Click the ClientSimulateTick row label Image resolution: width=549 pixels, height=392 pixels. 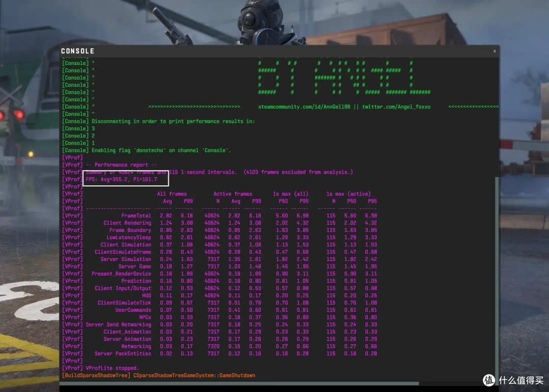click(x=125, y=303)
